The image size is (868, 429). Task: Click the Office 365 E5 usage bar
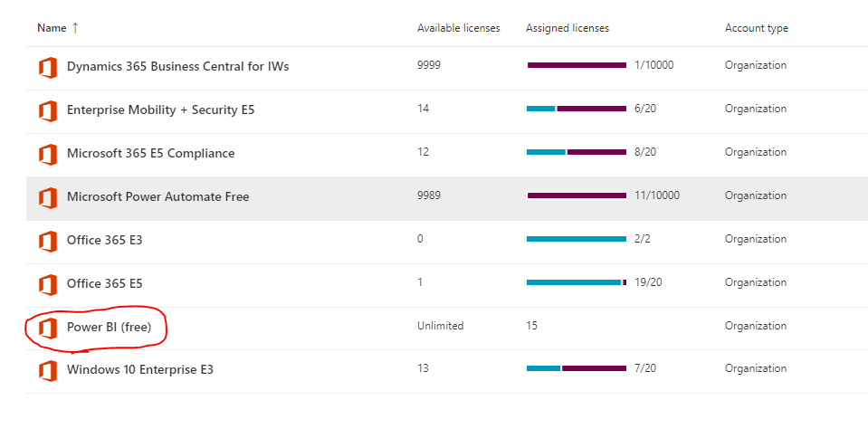point(577,282)
